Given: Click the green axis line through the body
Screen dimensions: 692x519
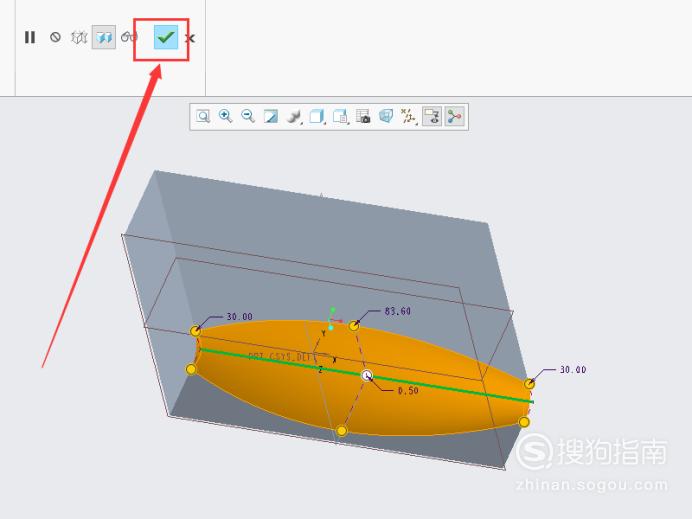Looking at the screenshot, I should (366, 376).
